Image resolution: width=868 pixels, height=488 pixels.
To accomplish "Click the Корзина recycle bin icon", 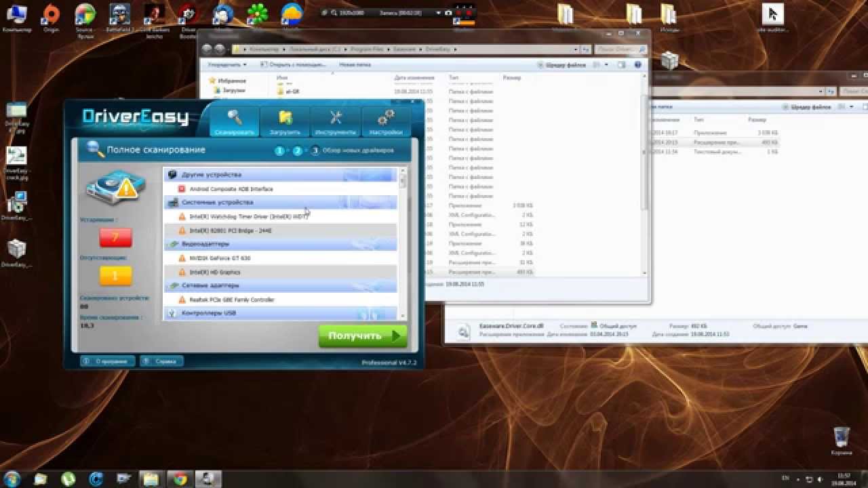I will click(841, 441).
